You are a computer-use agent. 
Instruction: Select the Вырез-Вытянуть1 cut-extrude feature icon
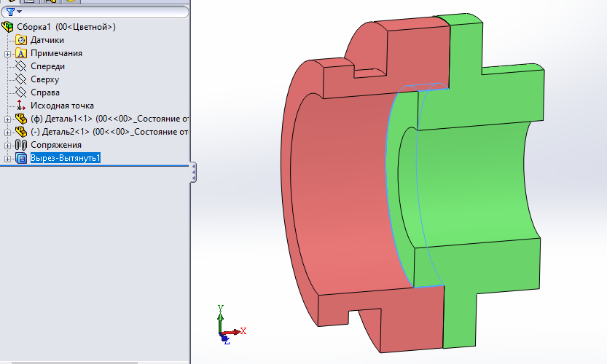[x=21, y=158]
